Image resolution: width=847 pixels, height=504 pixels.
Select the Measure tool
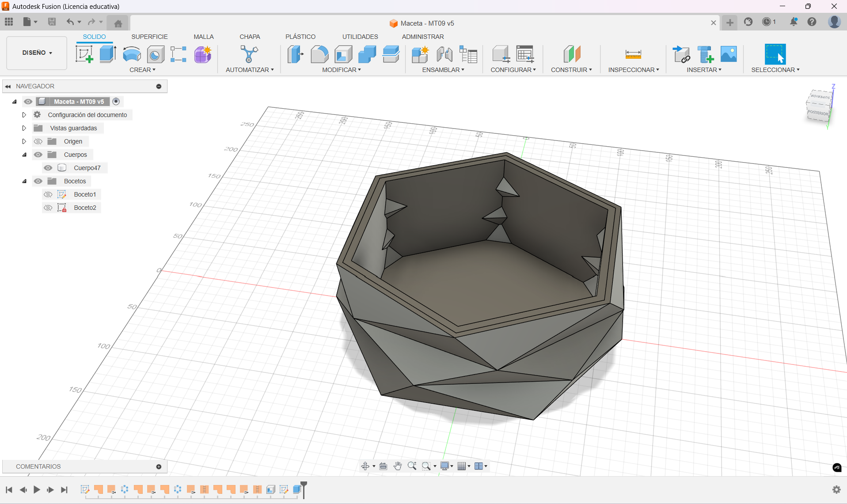[x=633, y=54]
